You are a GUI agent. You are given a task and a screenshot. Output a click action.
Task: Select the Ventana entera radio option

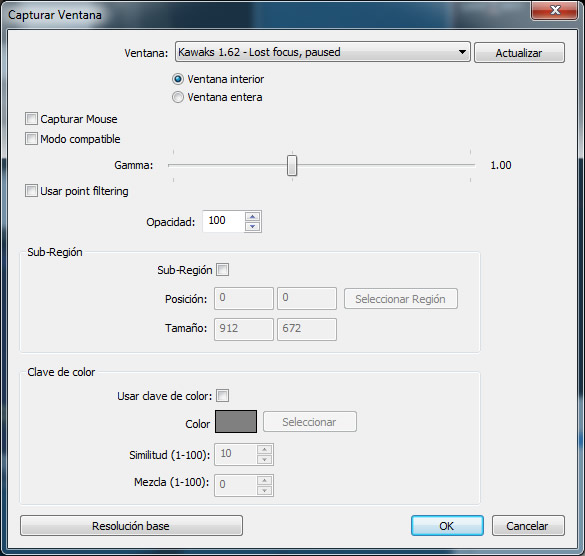click(x=178, y=97)
